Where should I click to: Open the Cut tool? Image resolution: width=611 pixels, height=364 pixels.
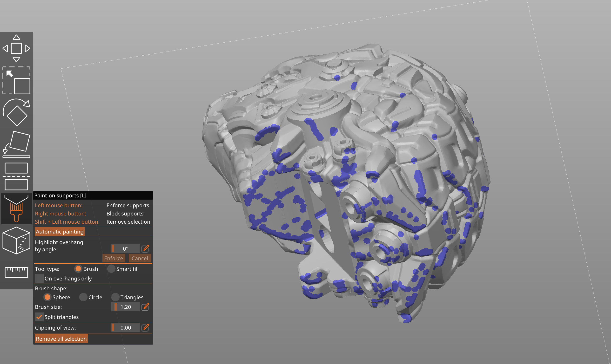point(16,176)
